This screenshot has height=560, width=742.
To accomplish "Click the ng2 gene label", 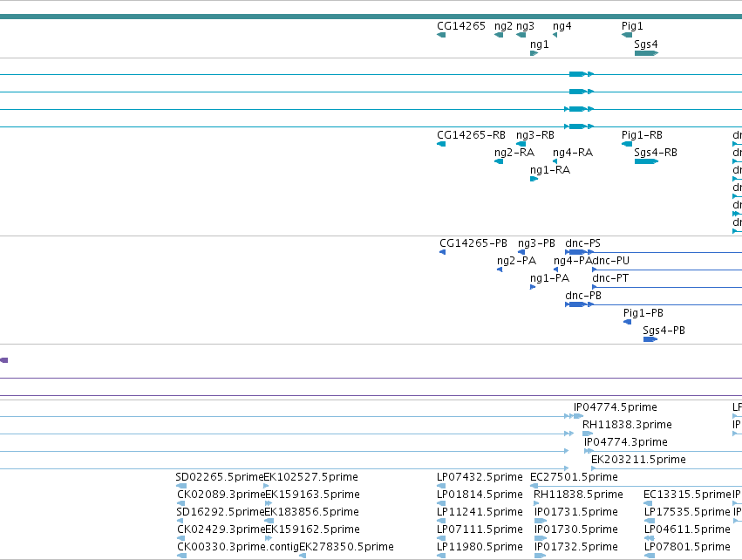I will 503,26.
